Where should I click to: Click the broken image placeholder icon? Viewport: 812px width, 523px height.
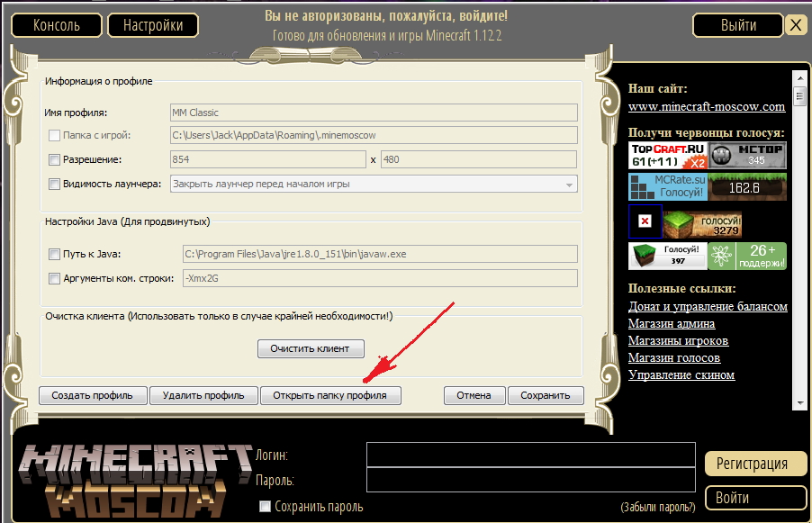(645, 221)
